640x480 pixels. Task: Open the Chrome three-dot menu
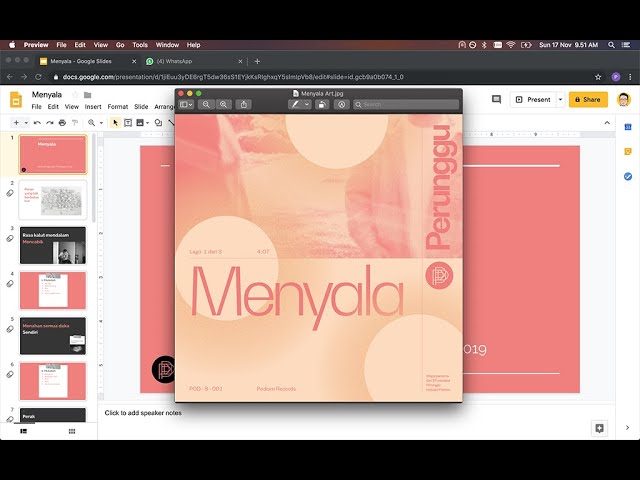click(x=630, y=77)
